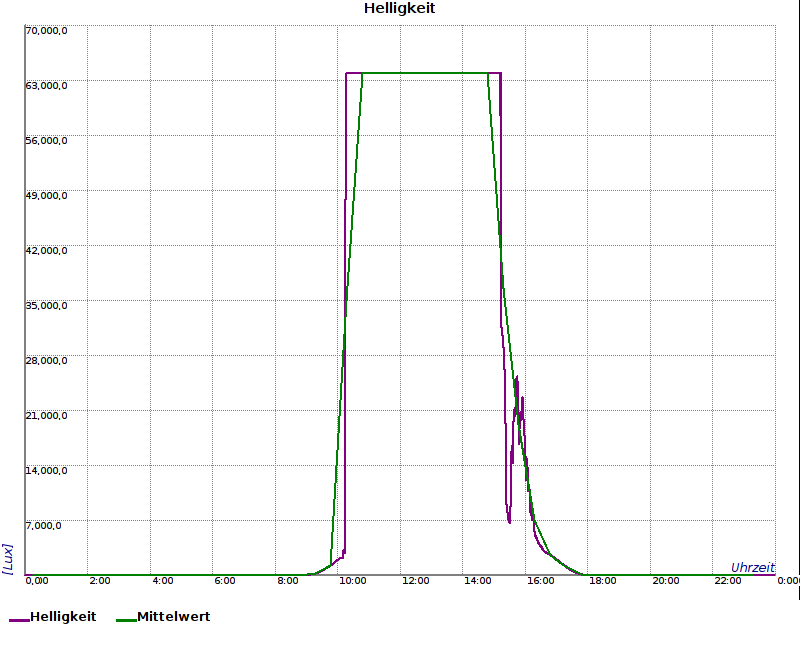800x650 pixels.
Task: Click the 8:00 time tick label
Action: tap(288, 581)
